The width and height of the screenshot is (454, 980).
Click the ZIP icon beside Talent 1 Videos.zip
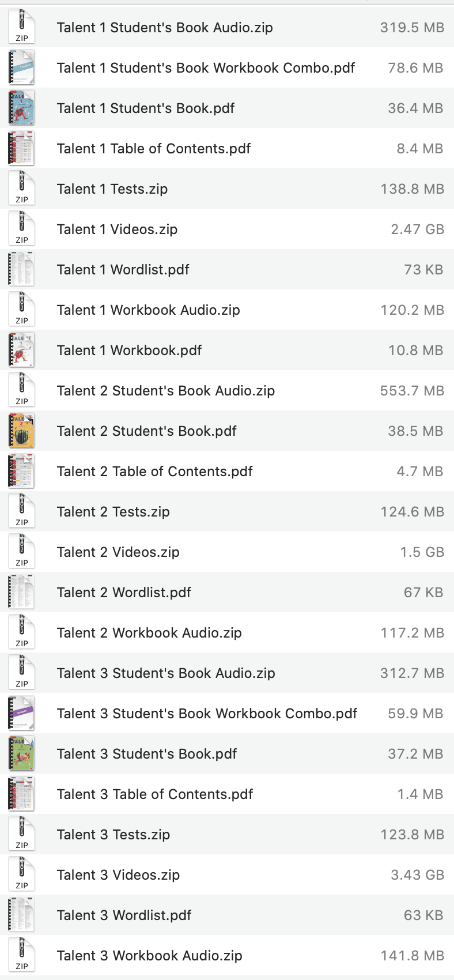pyautogui.click(x=21, y=229)
